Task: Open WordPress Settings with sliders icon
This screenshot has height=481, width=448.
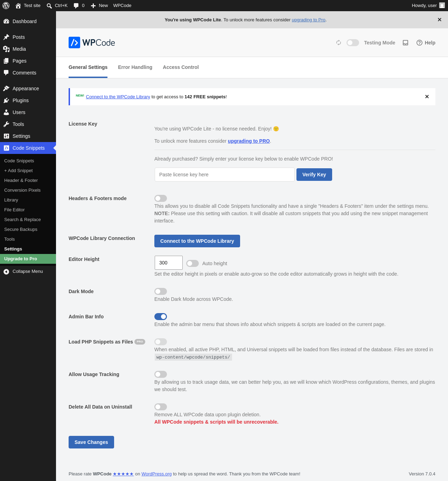Action: 28,136
